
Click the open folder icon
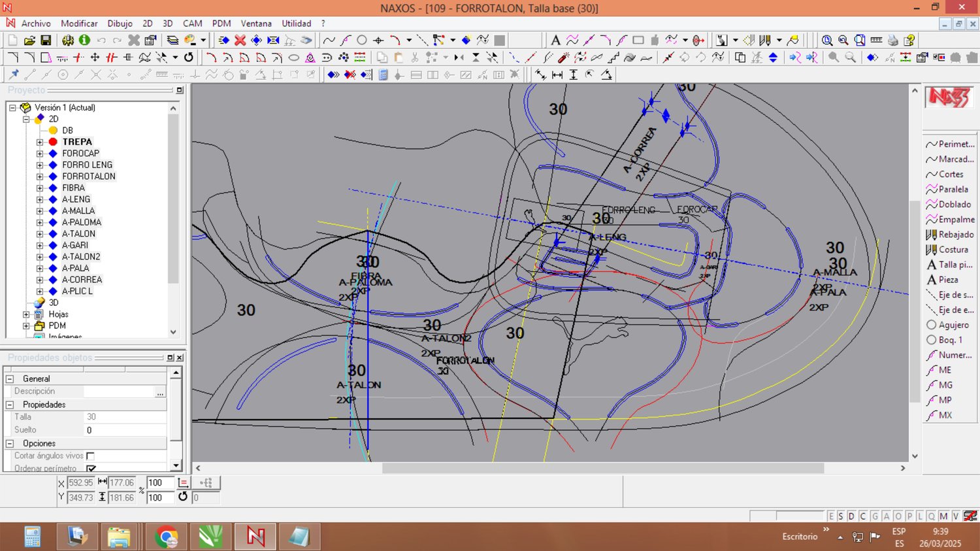29,41
